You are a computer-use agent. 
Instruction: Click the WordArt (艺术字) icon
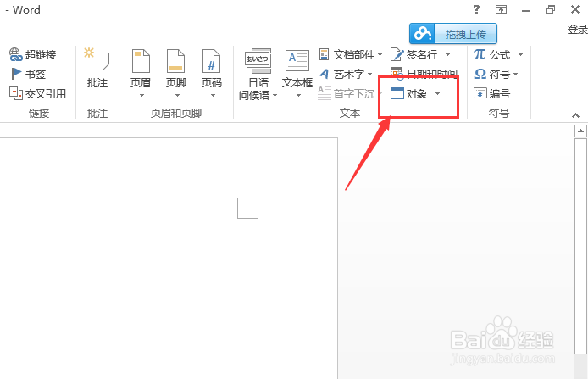[325, 74]
